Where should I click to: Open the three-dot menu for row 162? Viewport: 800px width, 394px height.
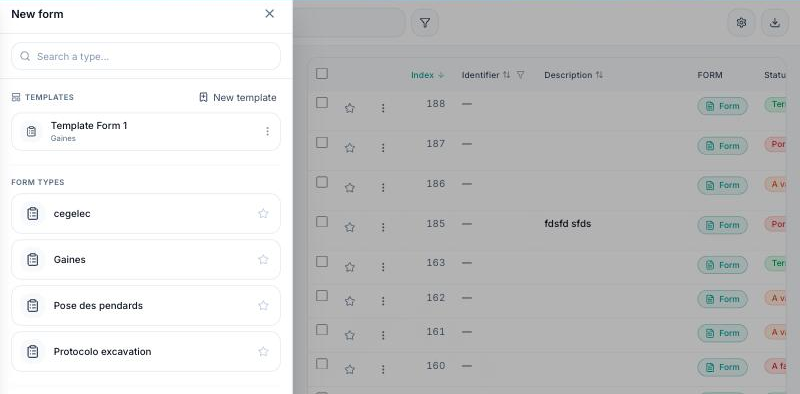click(383, 301)
